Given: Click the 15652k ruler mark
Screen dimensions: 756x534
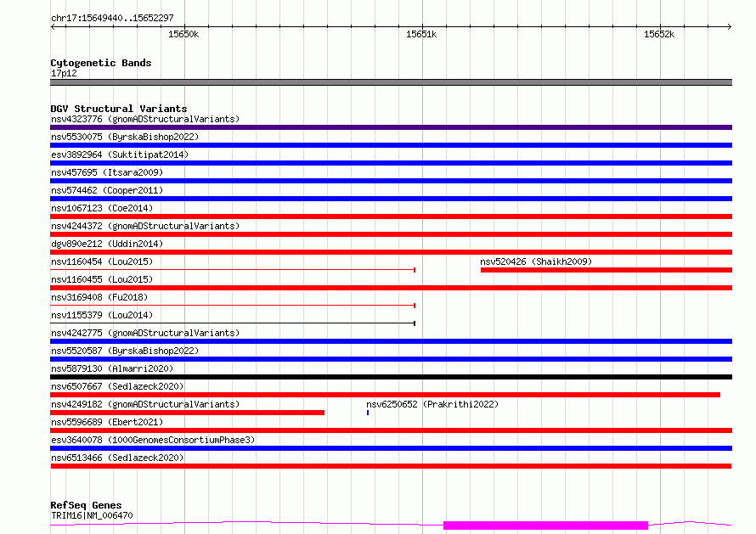Looking at the screenshot, I should (x=659, y=34).
